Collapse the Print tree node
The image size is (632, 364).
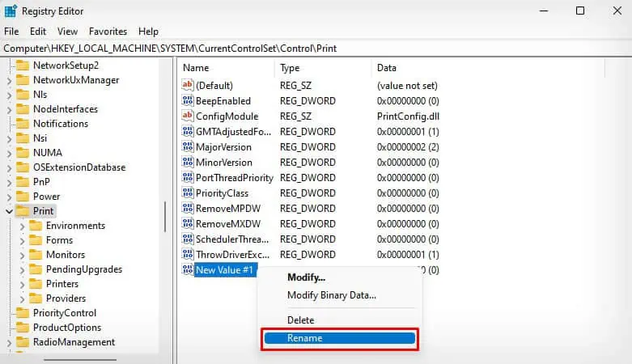coord(9,211)
